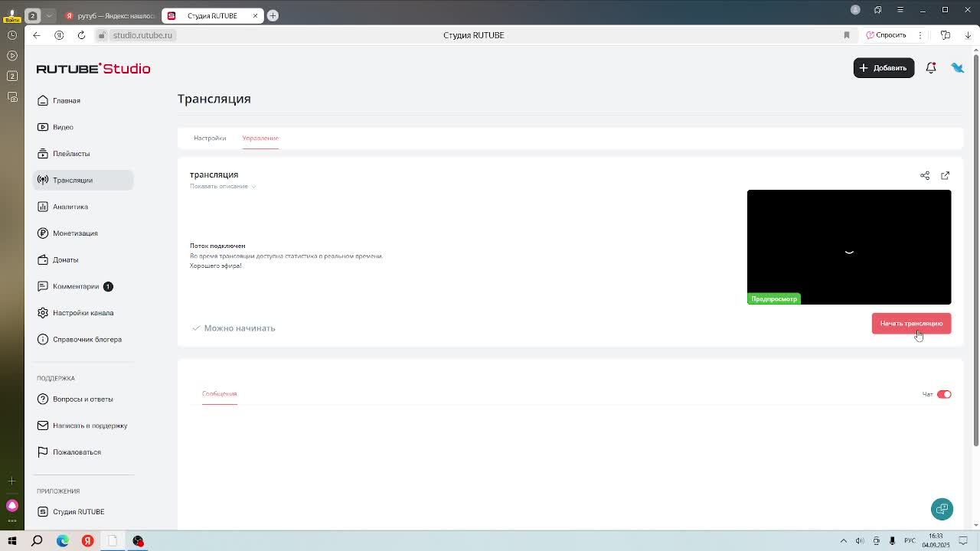
Task: Click Начать трансляцию button
Action: pyautogui.click(x=911, y=323)
